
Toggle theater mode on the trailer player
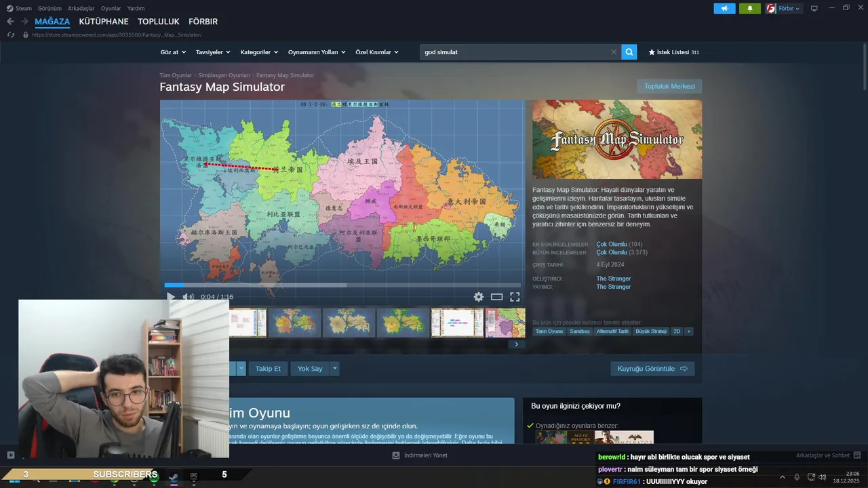pyautogui.click(x=496, y=297)
